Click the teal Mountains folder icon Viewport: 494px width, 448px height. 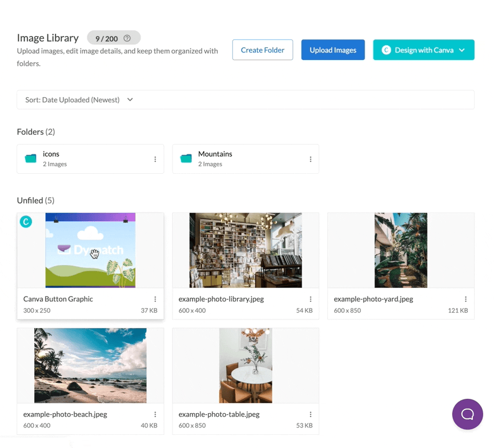point(186,158)
